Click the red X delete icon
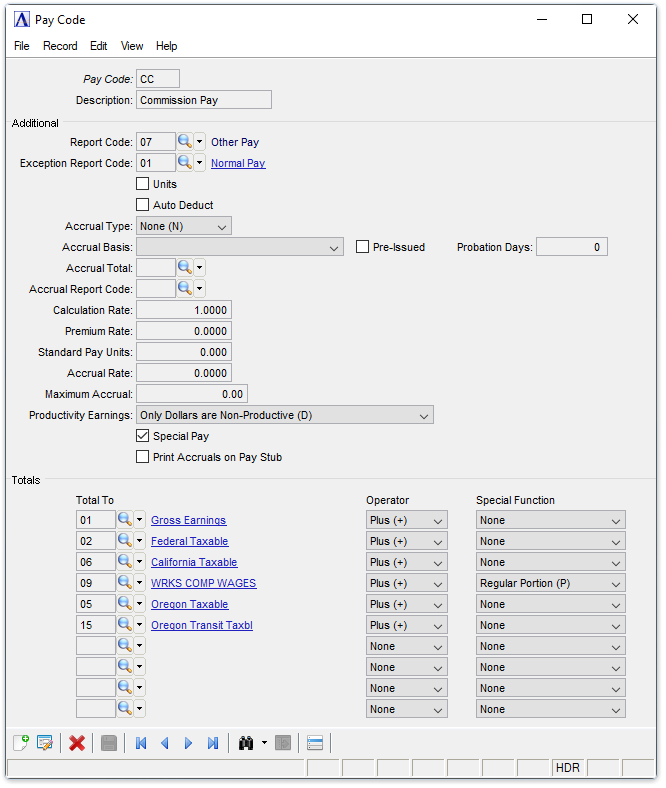The image size is (666, 788). point(77,743)
